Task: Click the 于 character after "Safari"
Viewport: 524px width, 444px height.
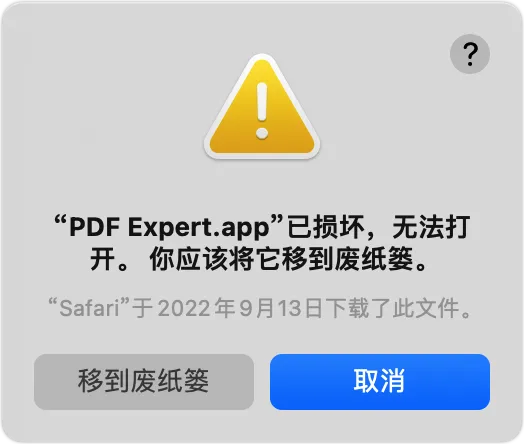Action: (x=143, y=308)
